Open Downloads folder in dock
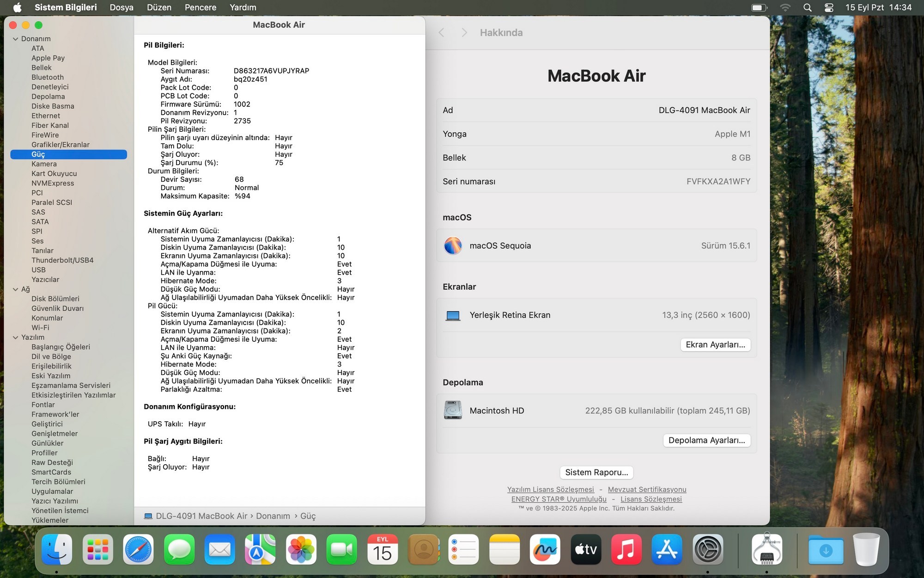This screenshot has width=924, height=578. click(x=826, y=549)
